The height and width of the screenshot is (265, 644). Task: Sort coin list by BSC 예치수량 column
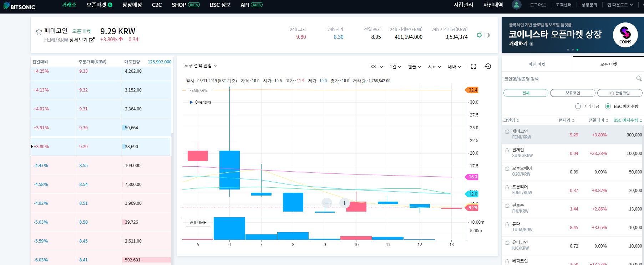[628, 120]
